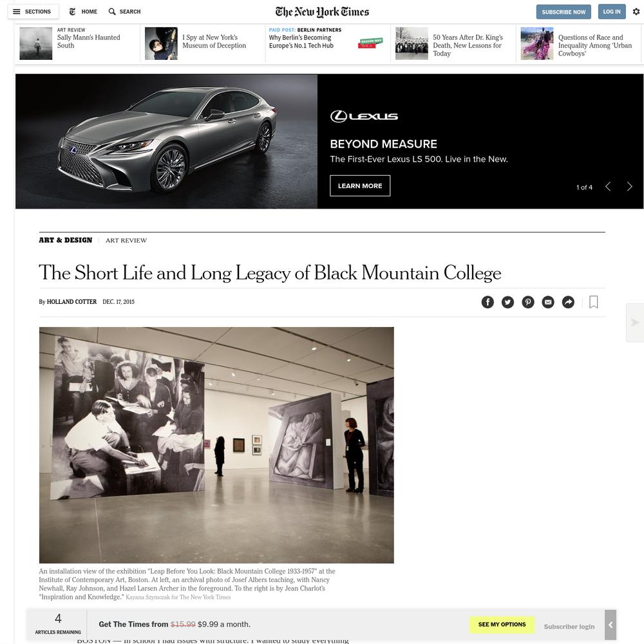The image size is (644, 644).
Task: Expand the side panel arrow tab
Action: [x=635, y=323]
